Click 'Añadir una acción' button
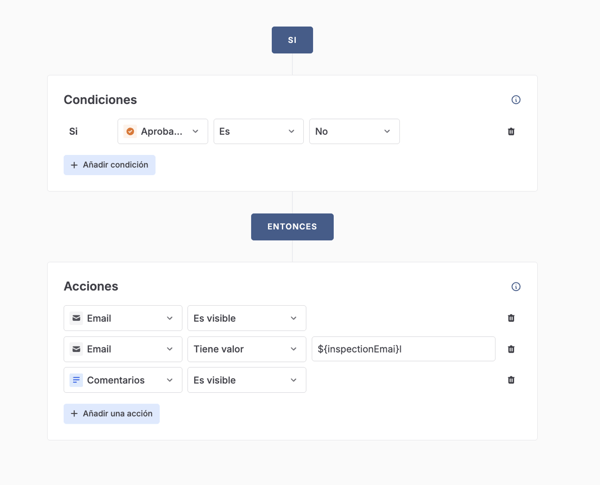 tap(111, 414)
